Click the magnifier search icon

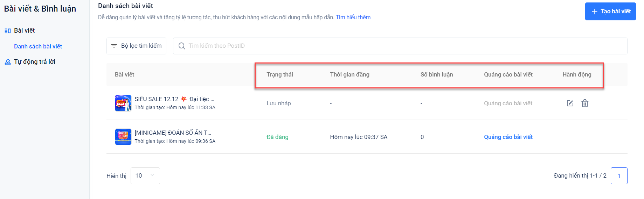point(182,46)
